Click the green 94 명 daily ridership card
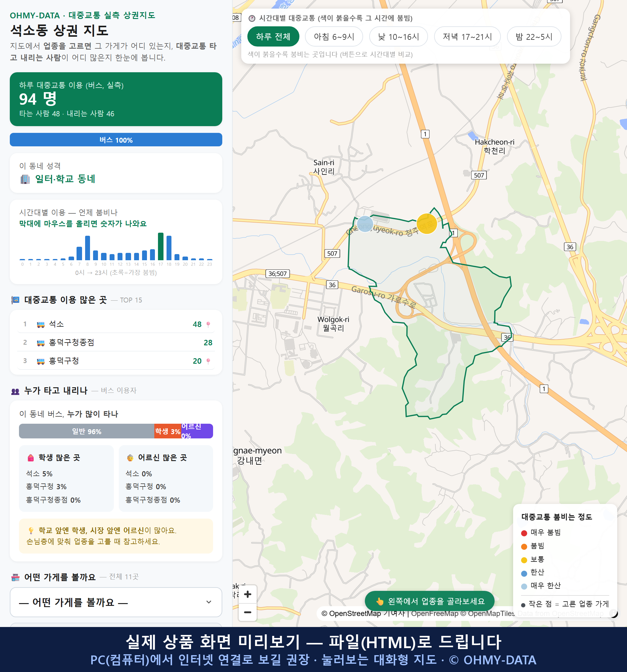627x672 pixels. [x=116, y=99]
